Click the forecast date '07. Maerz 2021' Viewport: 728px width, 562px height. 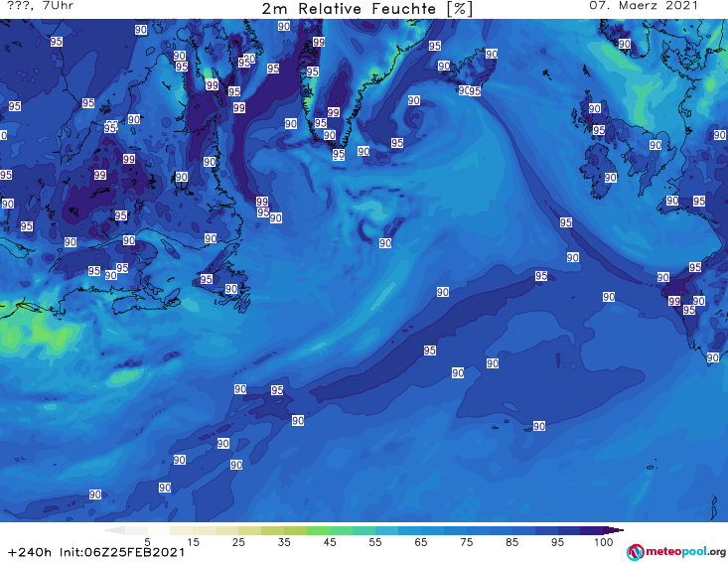coord(644,6)
